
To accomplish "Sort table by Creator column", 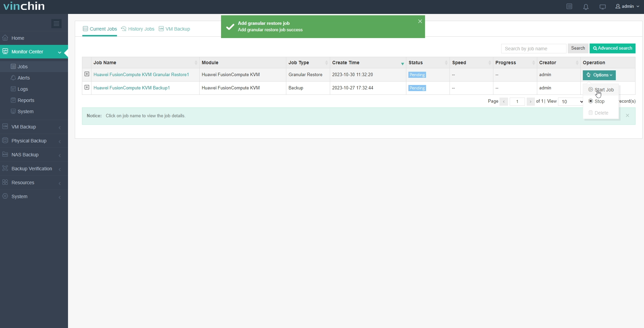I will tap(559, 63).
